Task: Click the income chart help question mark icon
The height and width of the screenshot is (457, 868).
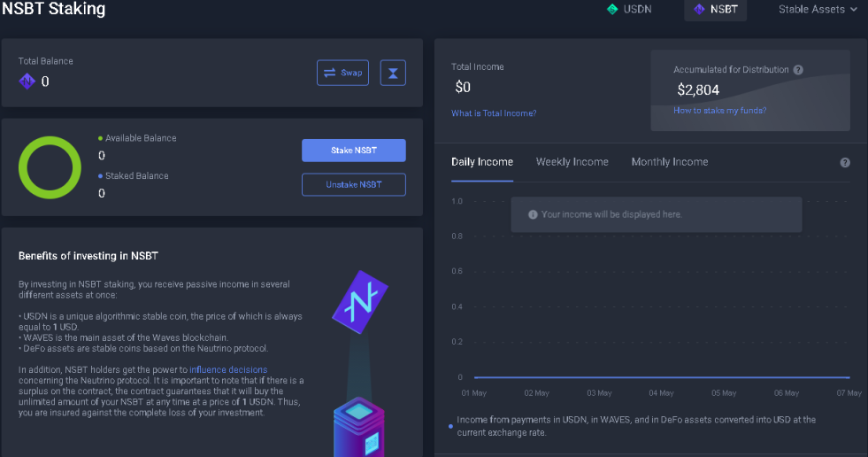Action: point(845,162)
